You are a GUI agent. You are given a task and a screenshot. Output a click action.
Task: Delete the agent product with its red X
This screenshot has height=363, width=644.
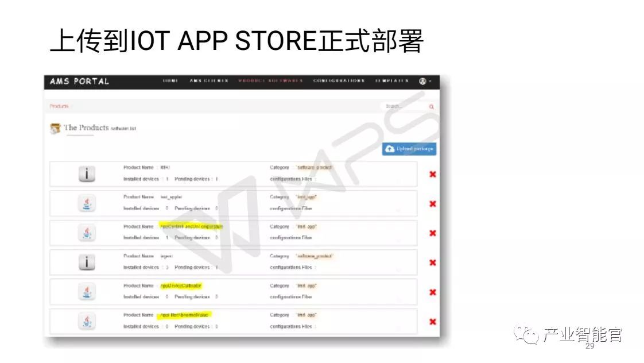(x=432, y=262)
